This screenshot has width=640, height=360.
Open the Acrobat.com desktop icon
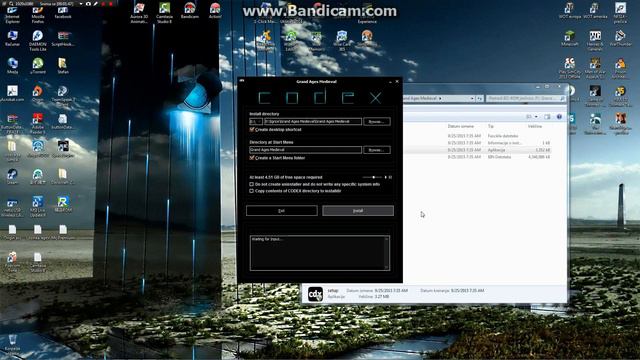[12, 93]
